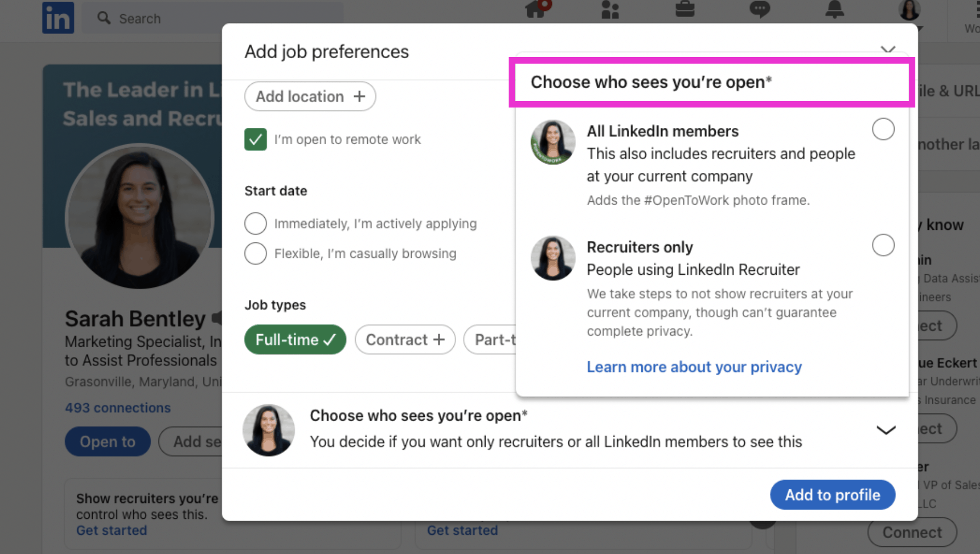Screen dimensions: 980x554
Task: Check notifications via the bell icon
Action: [834, 10]
